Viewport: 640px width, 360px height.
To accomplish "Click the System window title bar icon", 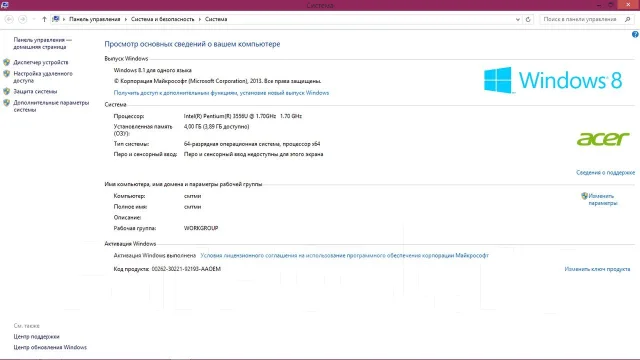I will coord(5,5).
